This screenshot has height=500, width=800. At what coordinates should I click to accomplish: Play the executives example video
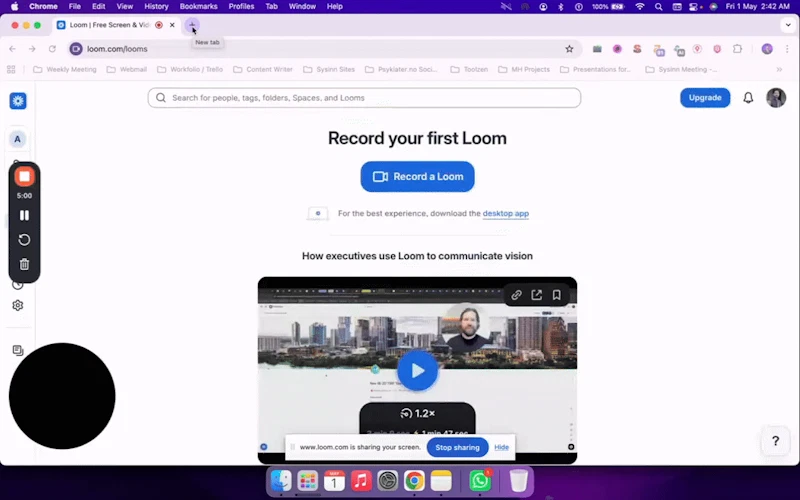(417, 370)
